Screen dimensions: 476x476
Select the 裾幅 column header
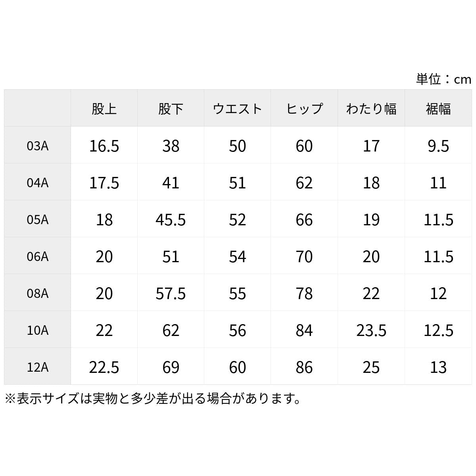click(438, 108)
